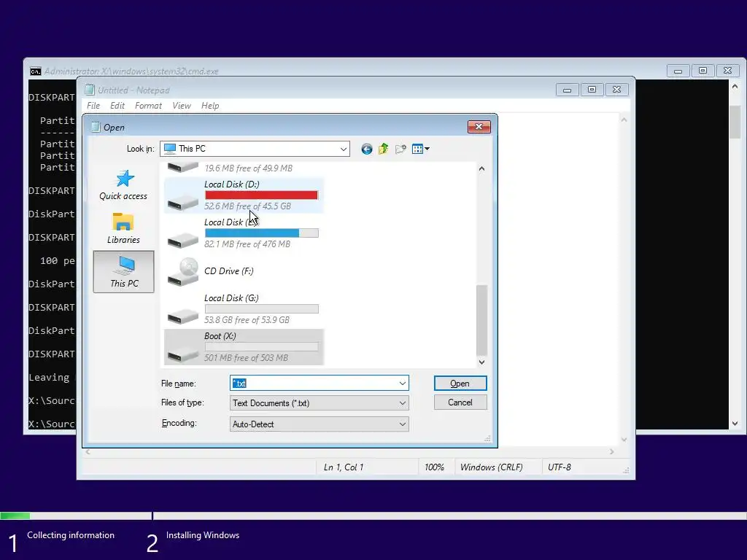
Task: Select Local Disk (G:) drive icon
Action: [183, 315]
